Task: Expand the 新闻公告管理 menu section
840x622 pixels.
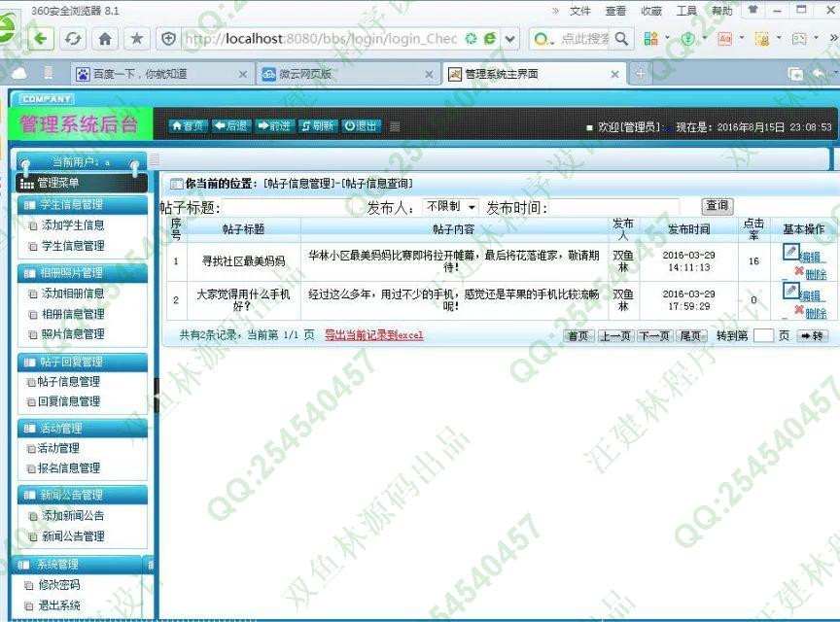Action: tap(82, 495)
